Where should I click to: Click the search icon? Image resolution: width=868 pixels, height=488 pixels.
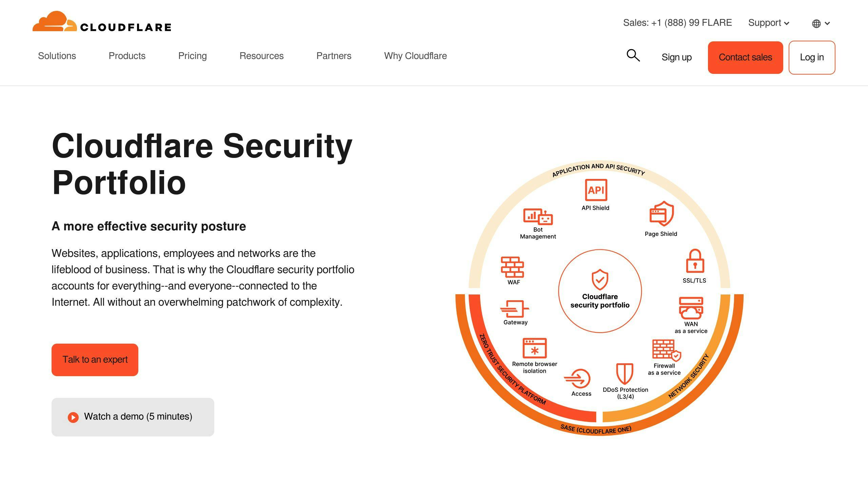633,56
